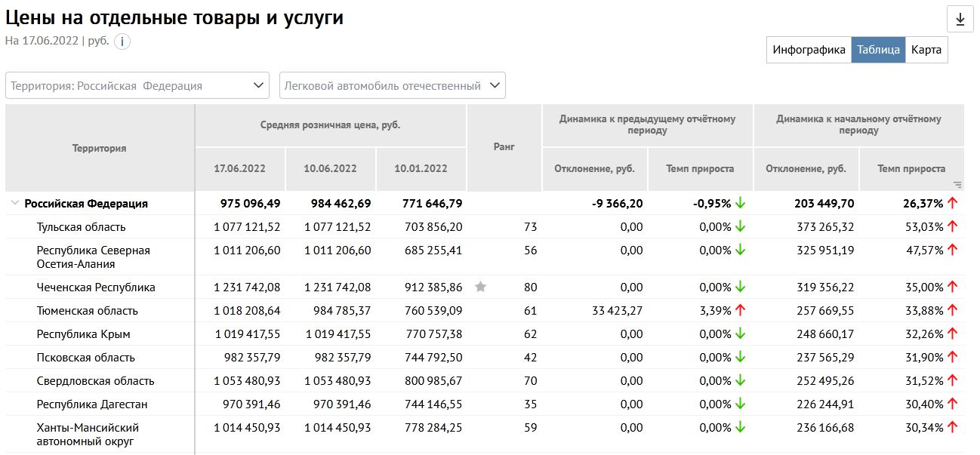
Task: Click the info icon next to руб.
Action: [x=122, y=42]
